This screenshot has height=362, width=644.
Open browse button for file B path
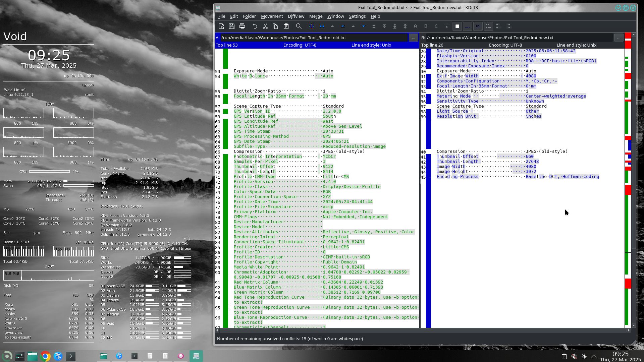(619, 38)
